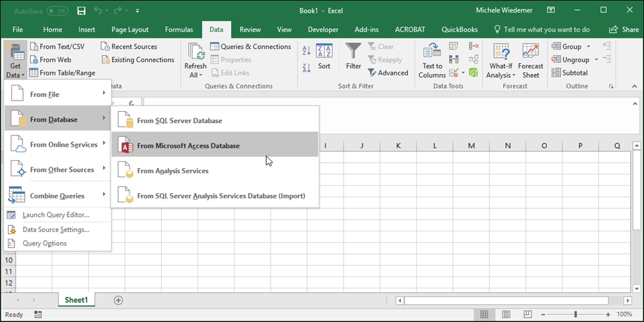Open What-If Analysis dropdown

[x=501, y=60]
